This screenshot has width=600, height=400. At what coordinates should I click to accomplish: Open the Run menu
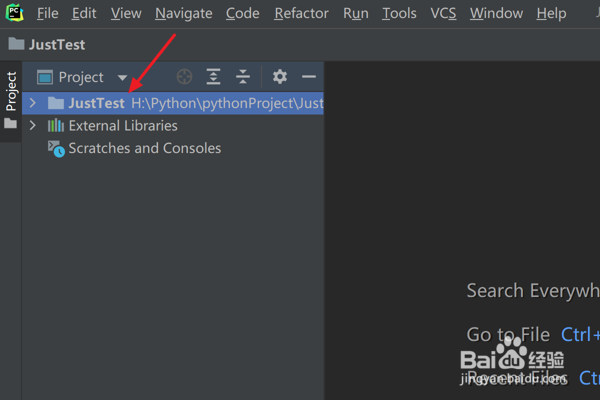point(356,13)
